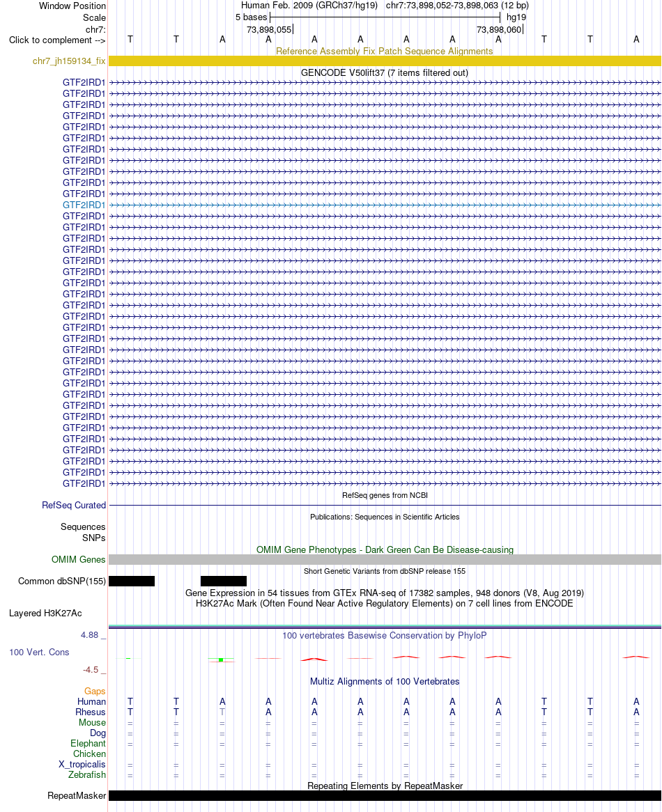Click the hg19 label beside the scale bar
This screenshot has width=662, height=812.
(516, 17)
